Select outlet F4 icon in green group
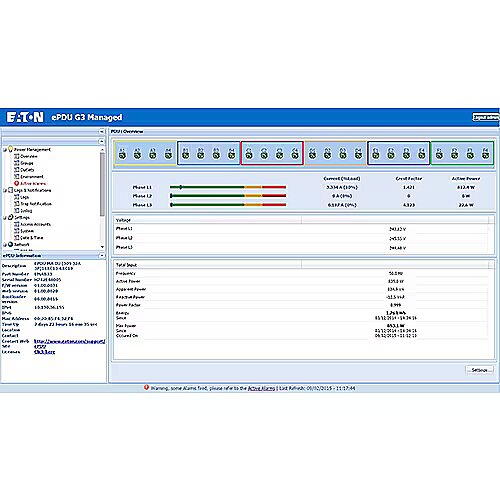The width and height of the screenshot is (500, 500). pos(485,154)
